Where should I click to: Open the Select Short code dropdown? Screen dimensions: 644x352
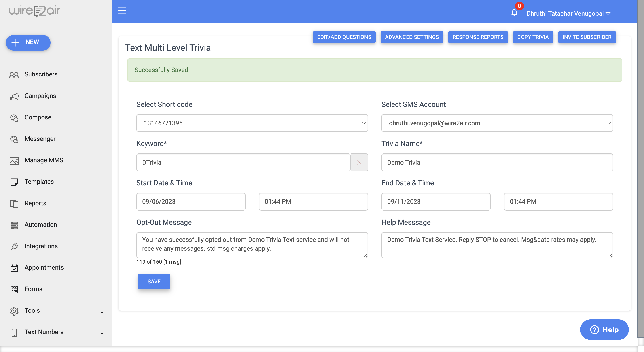click(x=252, y=123)
